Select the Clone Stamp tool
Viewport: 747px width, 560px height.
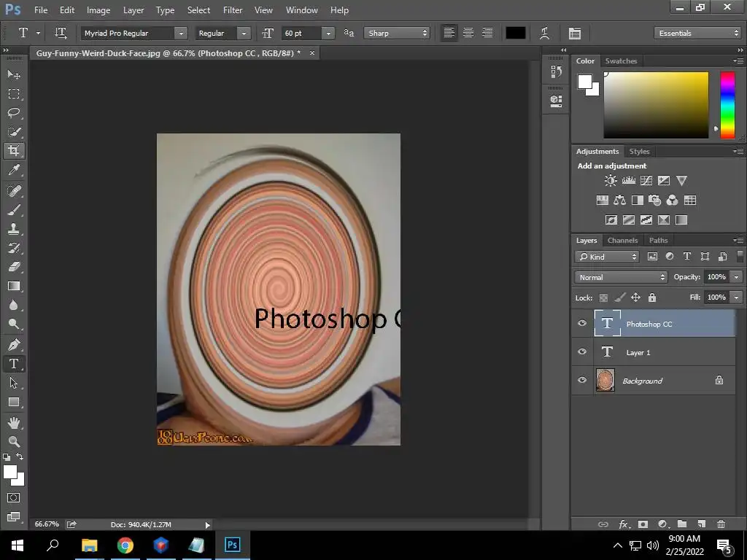(14, 228)
